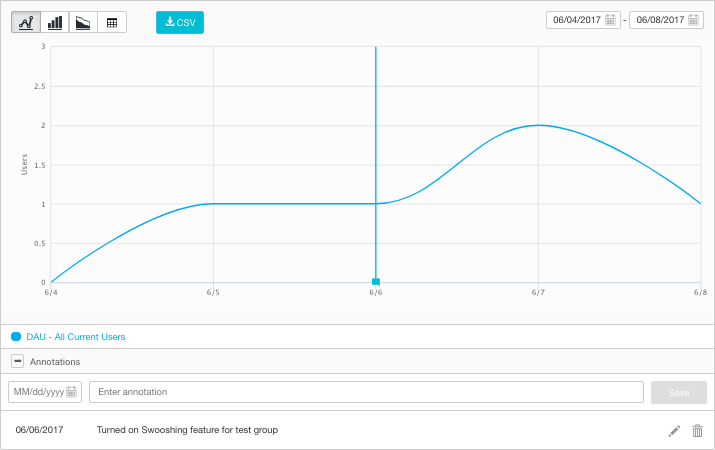Screen dimensions: 715x450
Task: Toggle the DAU - All Current Users series
Action: tap(76, 337)
